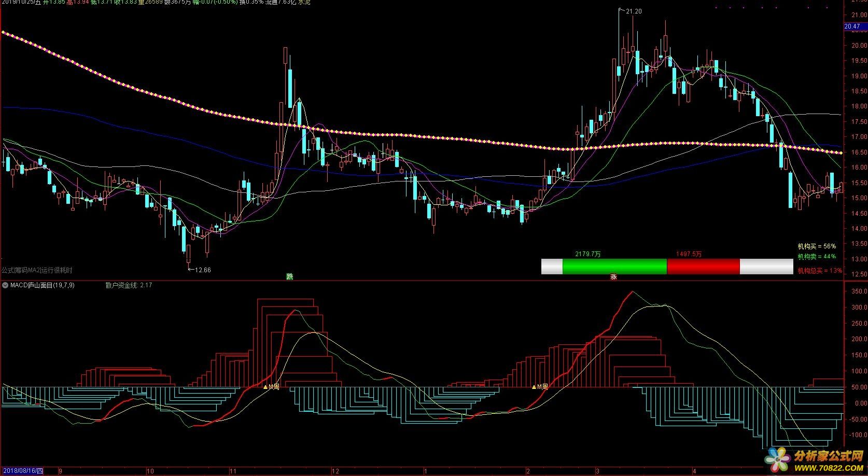Click the 额3675万 turnover value in header
This screenshot has width=868, height=476.
(x=177, y=3)
